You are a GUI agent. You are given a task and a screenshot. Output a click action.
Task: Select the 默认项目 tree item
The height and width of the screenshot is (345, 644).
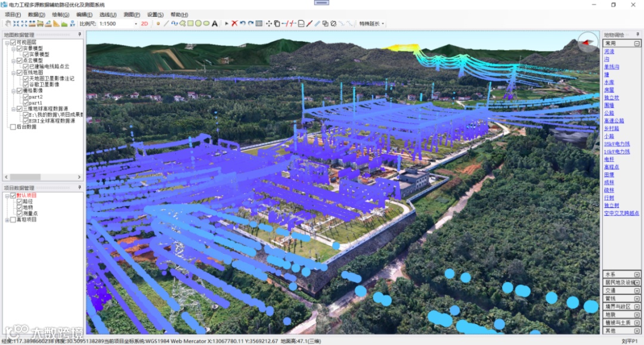[x=26, y=195]
